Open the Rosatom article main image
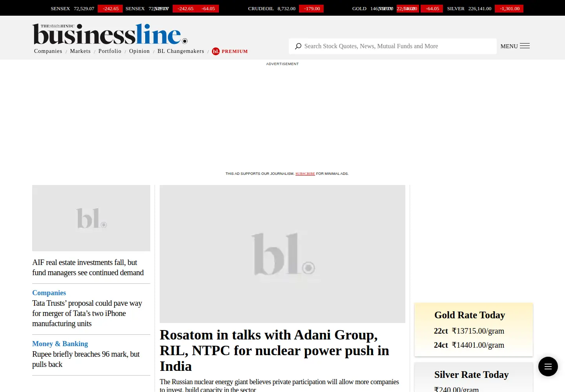Image resolution: width=565 pixels, height=392 pixels. (x=282, y=254)
